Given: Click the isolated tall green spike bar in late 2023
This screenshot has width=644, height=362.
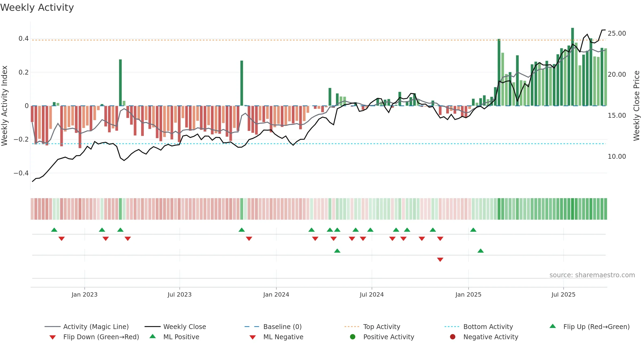Looking at the screenshot, I should point(242,83).
